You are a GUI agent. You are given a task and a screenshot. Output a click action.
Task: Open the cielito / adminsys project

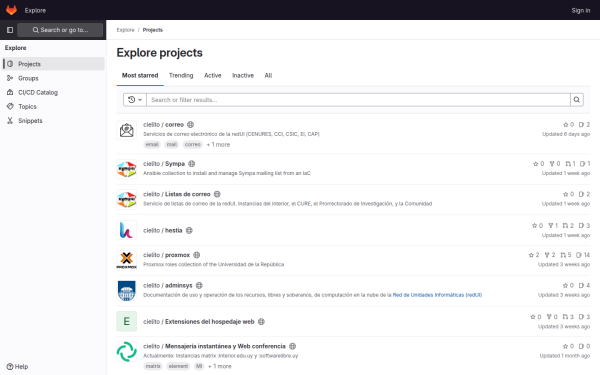point(168,285)
